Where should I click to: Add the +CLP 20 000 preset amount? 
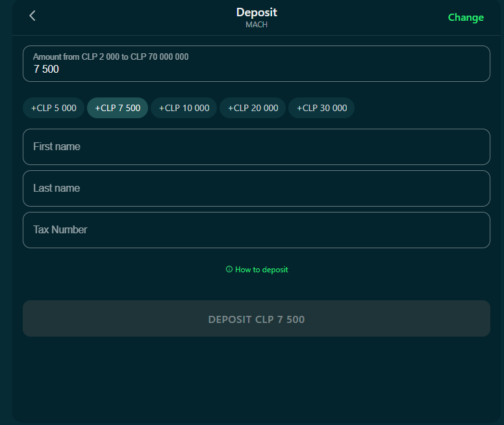pos(253,108)
